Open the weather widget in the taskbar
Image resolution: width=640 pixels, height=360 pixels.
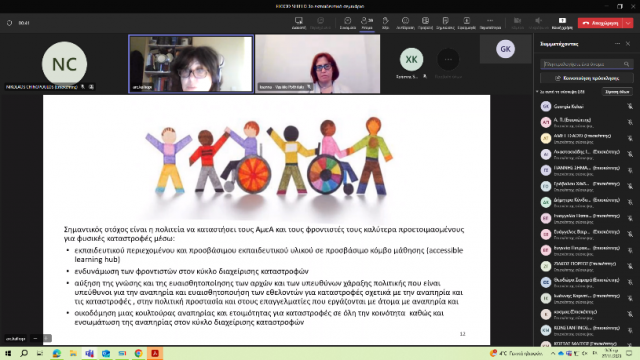[516, 353]
